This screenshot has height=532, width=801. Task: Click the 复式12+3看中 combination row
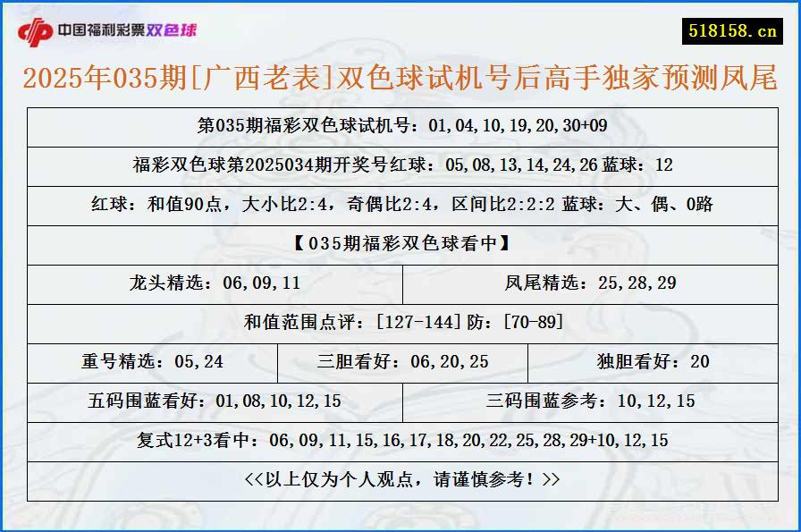coord(400,440)
